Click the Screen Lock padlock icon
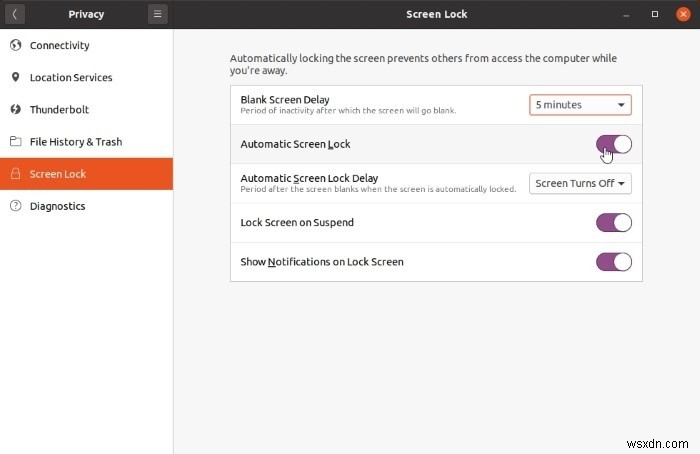The width and height of the screenshot is (700, 454). (16, 174)
